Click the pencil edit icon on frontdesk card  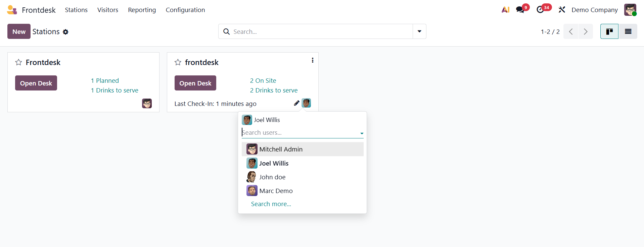point(296,103)
